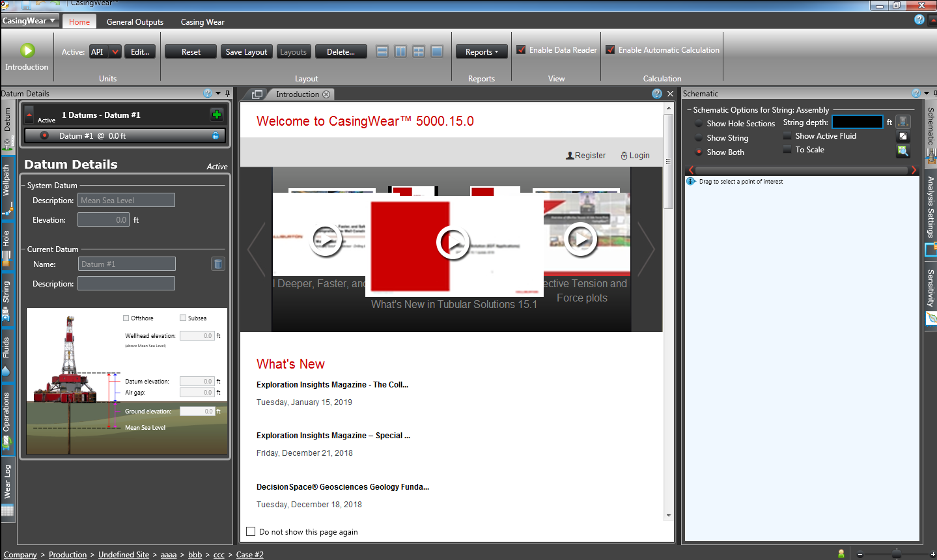Play the Deeper, Faster video thumbnail
This screenshot has width=937, height=560.
pyautogui.click(x=325, y=240)
